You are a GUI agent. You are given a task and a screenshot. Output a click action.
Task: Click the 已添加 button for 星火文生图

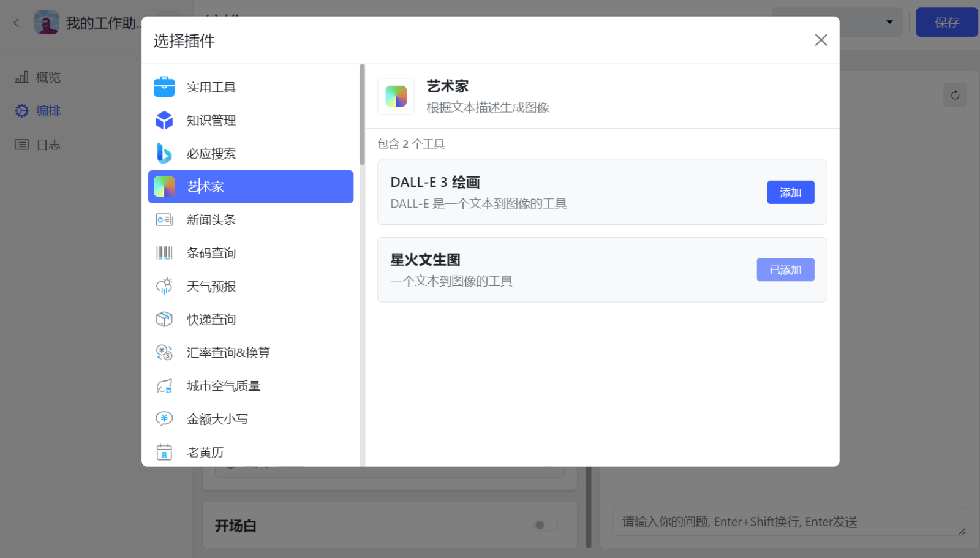[785, 270]
